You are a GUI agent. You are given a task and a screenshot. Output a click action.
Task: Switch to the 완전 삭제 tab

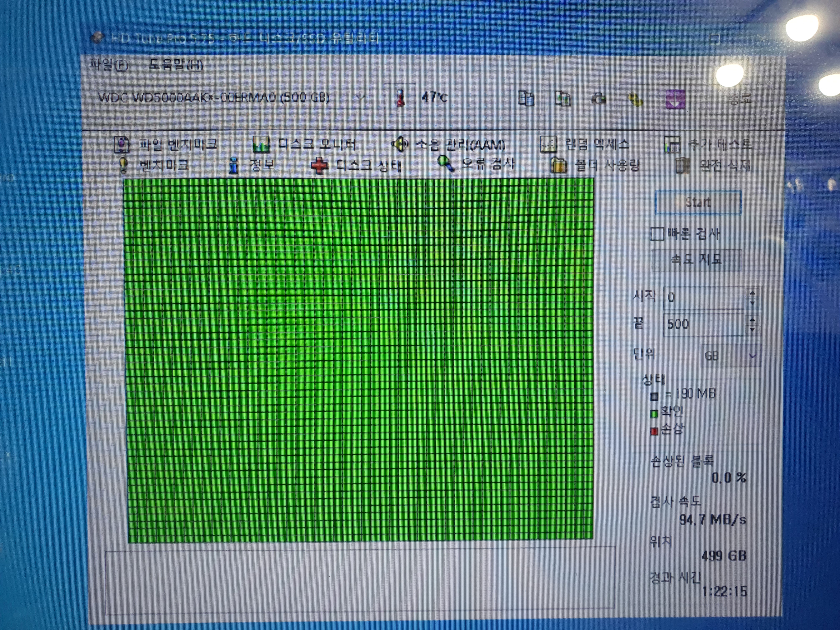pyautogui.click(x=713, y=165)
